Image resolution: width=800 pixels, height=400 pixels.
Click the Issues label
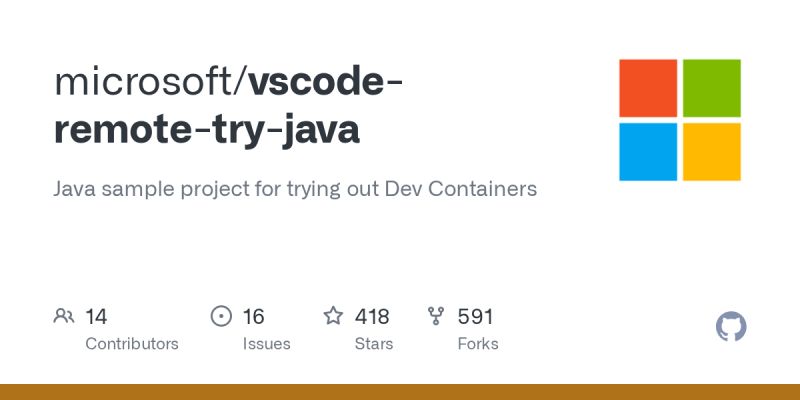tap(266, 344)
